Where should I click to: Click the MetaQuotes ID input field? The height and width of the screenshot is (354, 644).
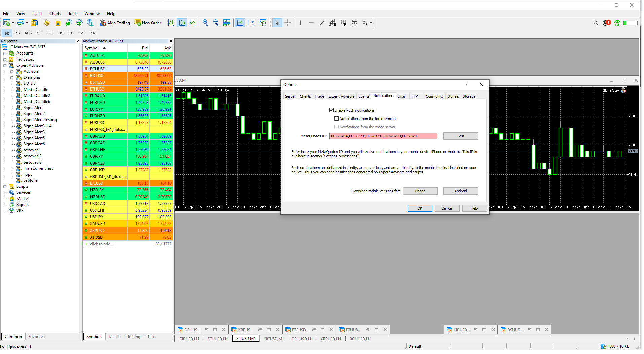384,136
